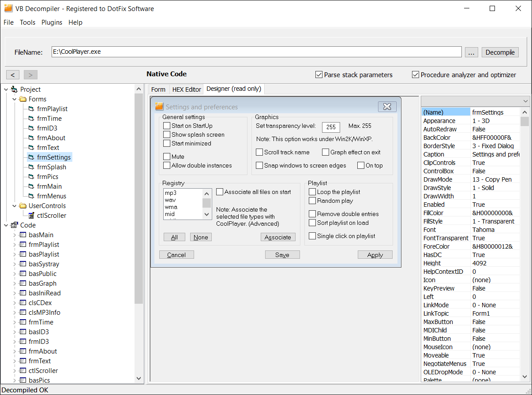Click the Associate button in Registry

277,237
